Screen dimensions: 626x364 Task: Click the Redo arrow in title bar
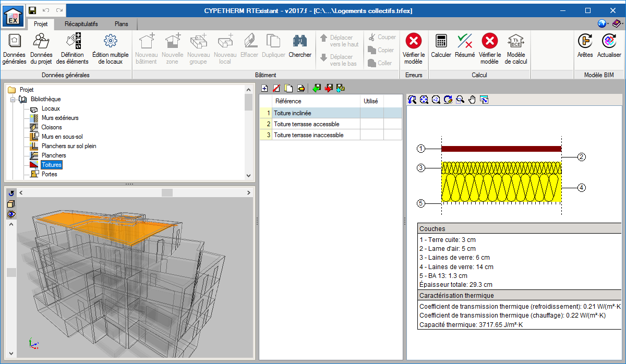(x=59, y=10)
